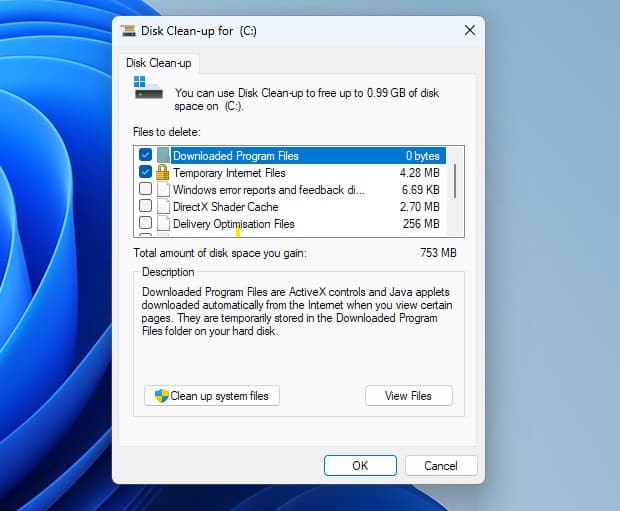Uncheck the Downloaded Program Files checkbox
The height and width of the screenshot is (511, 620).
pyautogui.click(x=145, y=155)
